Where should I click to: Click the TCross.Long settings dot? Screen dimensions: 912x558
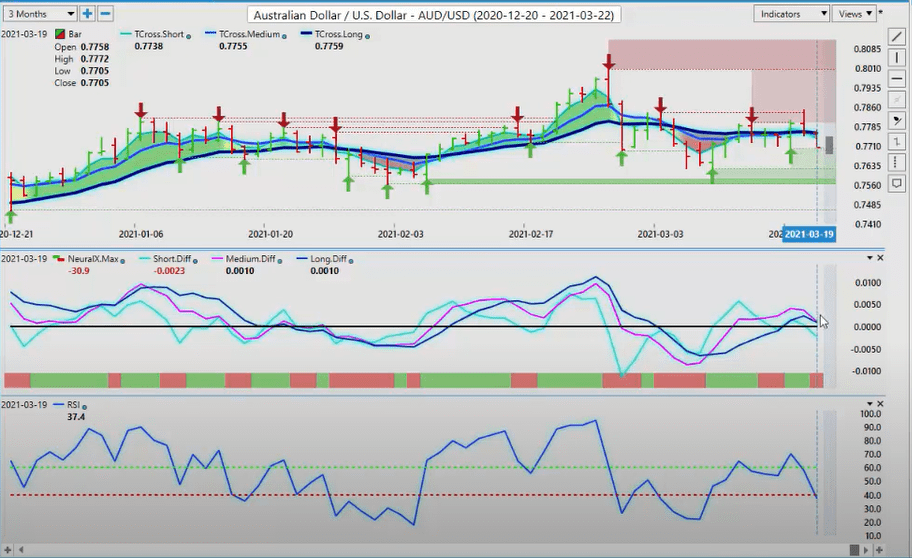pyautogui.click(x=367, y=36)
